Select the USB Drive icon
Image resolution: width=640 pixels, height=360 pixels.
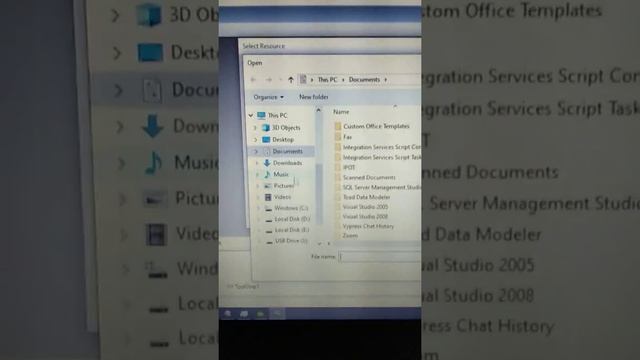[269, 242]
